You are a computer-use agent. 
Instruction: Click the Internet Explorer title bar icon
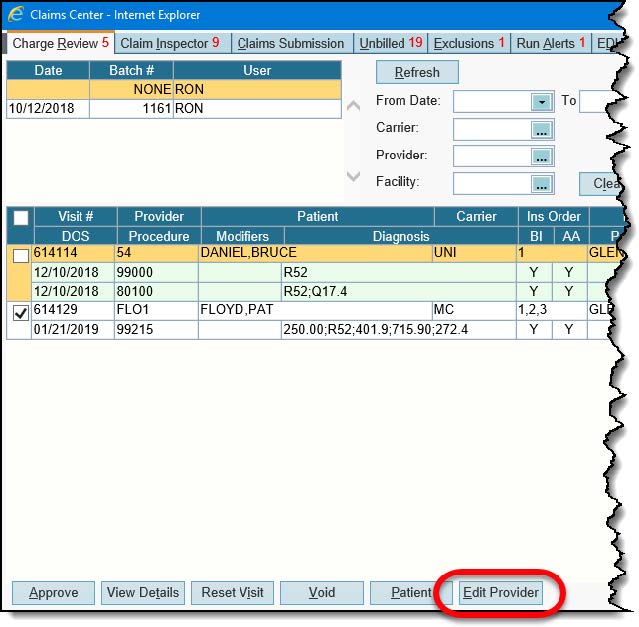click(16, 15)
